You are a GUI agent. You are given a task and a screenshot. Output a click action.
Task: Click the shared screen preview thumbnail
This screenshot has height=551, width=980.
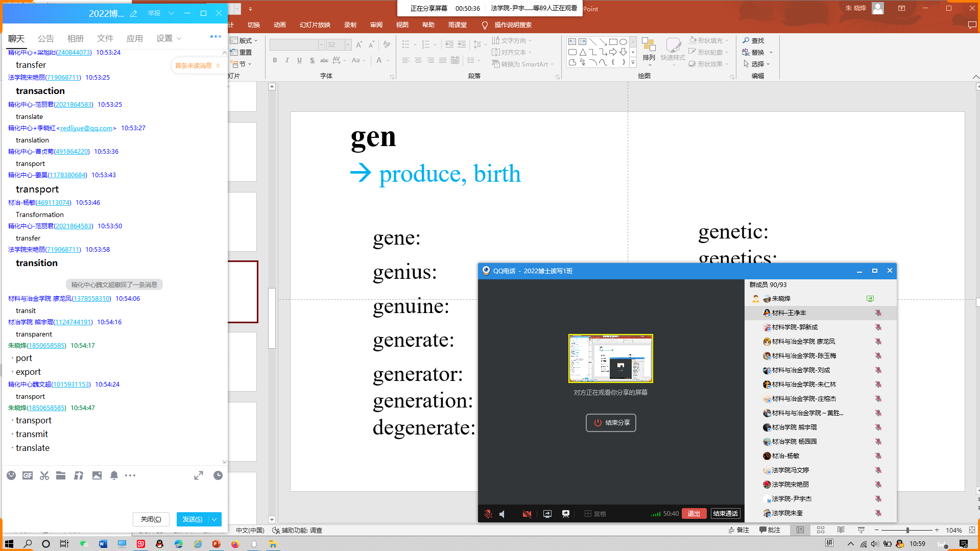(x=611, y=358)
